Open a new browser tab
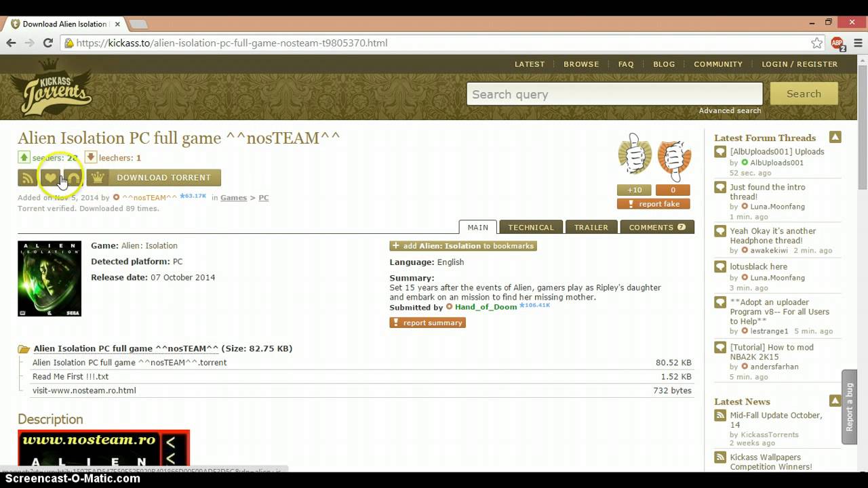Viewport: 868px width, 488px height. 138,24
